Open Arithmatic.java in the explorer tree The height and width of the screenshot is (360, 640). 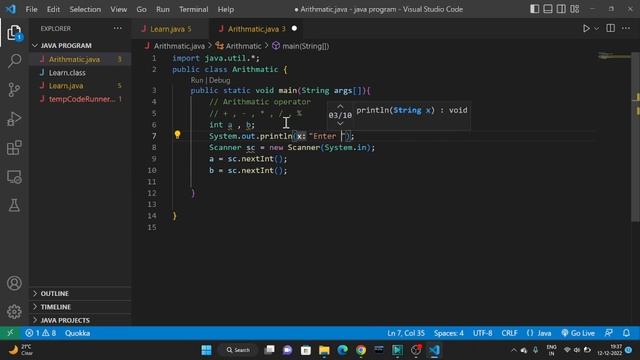pos(80,59)
